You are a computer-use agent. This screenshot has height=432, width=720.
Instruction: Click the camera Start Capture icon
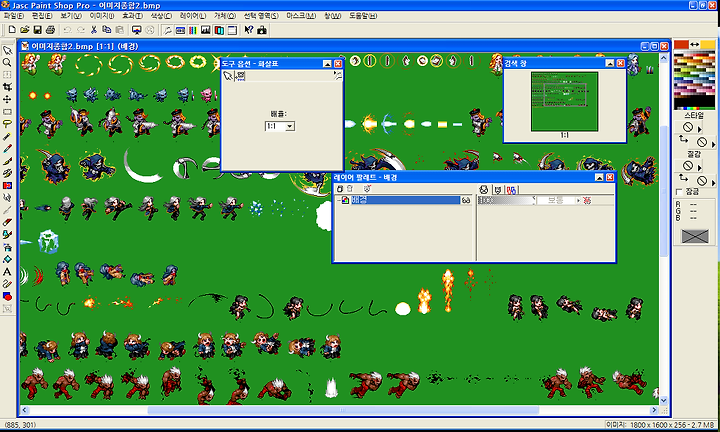click(262, 30)
